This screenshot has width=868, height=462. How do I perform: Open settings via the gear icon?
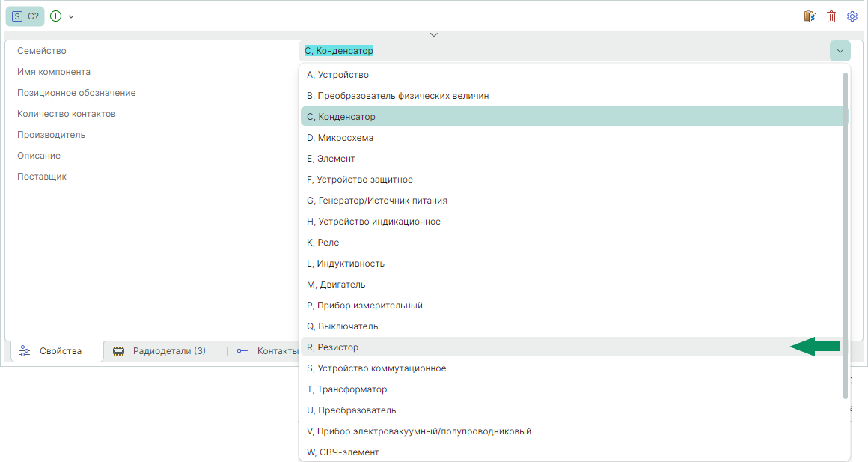pos(852,16)
